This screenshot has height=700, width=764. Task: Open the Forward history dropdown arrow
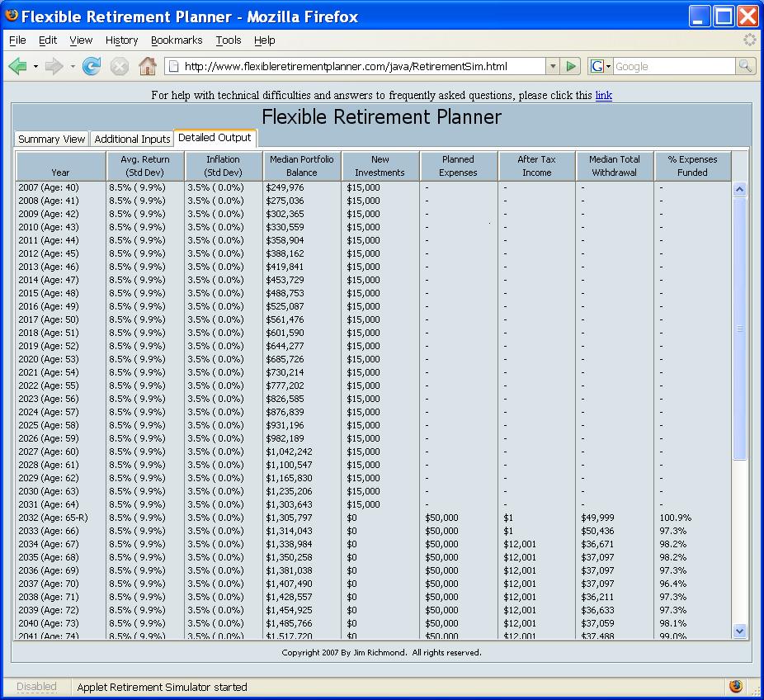(x=72, y=66)
